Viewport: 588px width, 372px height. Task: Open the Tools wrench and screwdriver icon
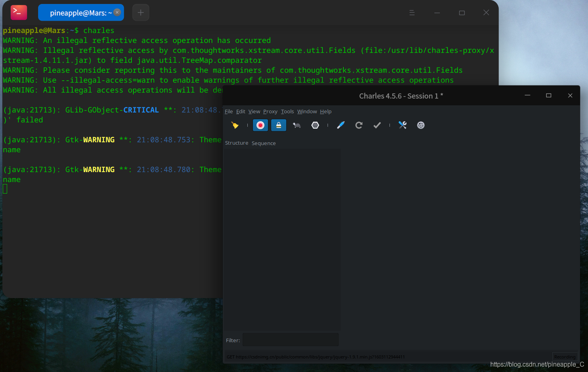click(x=403, y=125)
